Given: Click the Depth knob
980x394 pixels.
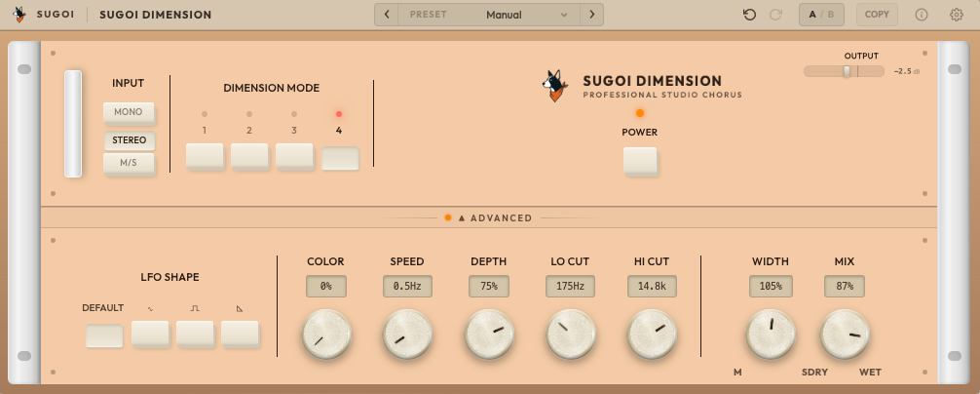Looking at the screenshot, I should 489,334.
